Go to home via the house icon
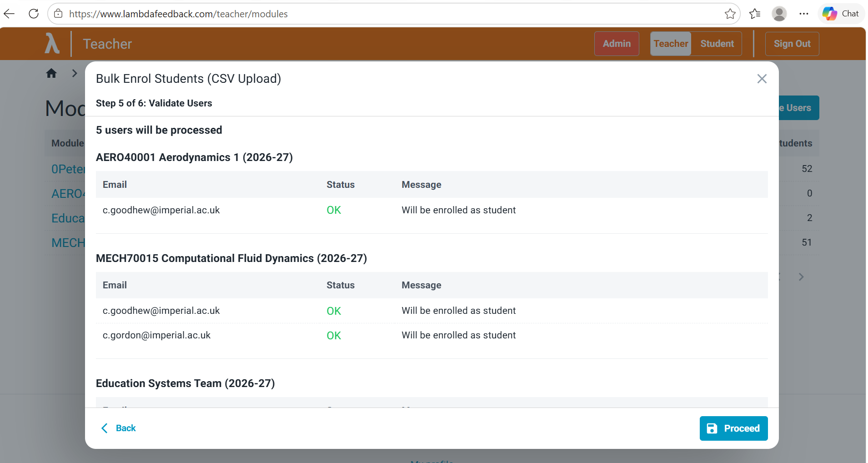Viewport: 868px width, 463px height. [51, 73]
